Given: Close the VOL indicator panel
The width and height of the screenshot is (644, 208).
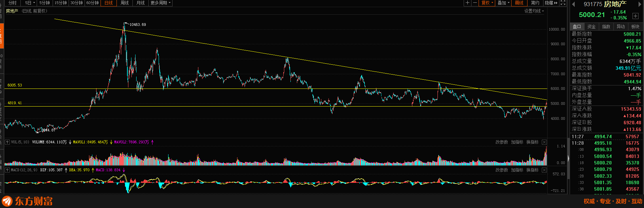Looking at the screenshot, I should tap(544, 142).
